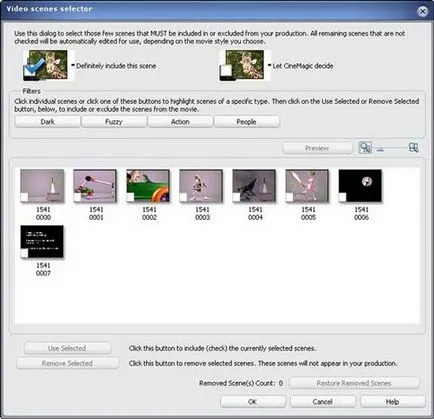Select scene thumbnail 1541 0001 with robot arm
Image resolution: width=434 pixels, height=419 pixels.
pos(95,185)
